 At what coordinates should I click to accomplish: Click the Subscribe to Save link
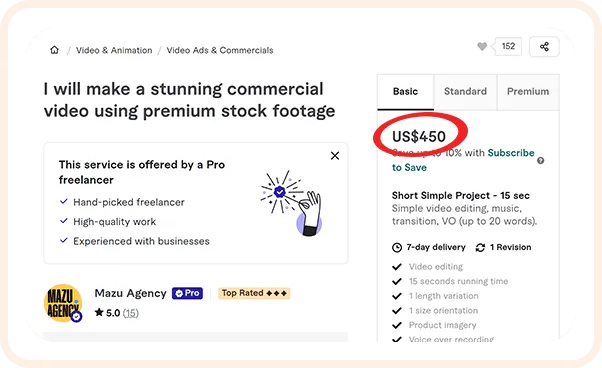point(463,160)
